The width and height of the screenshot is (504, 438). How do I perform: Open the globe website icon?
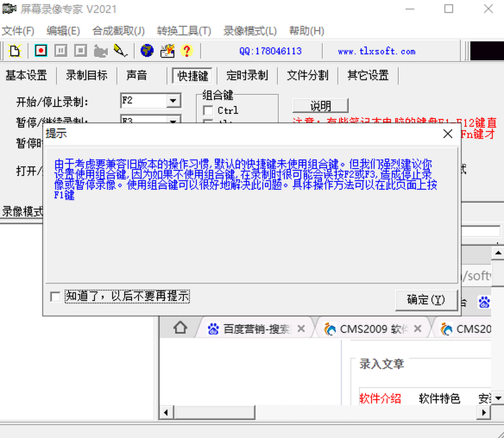147,51
